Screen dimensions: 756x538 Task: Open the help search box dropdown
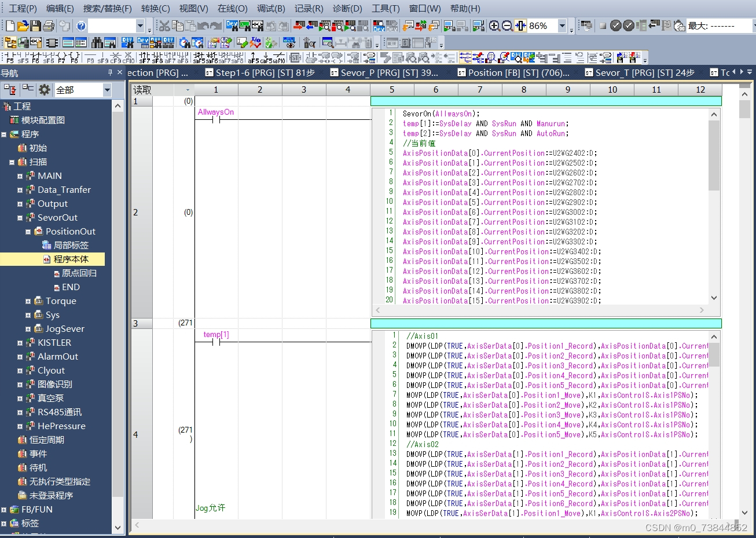(140, 25)
